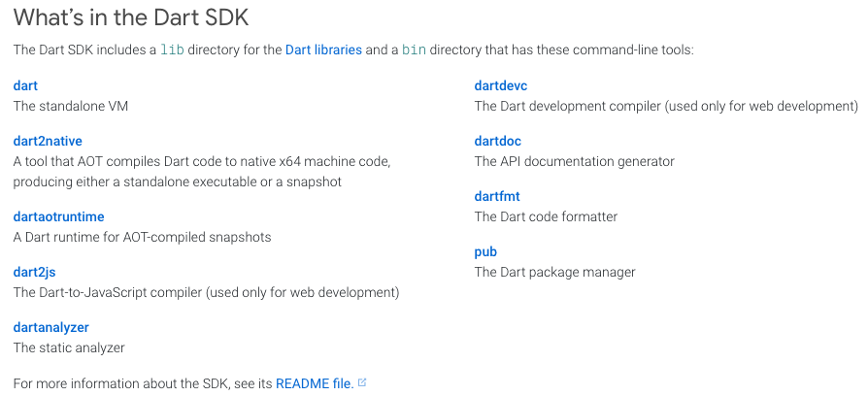Click the text 'The Dart package manager'
This screenshot has height=396, width=868.
(x=554, y=272)
